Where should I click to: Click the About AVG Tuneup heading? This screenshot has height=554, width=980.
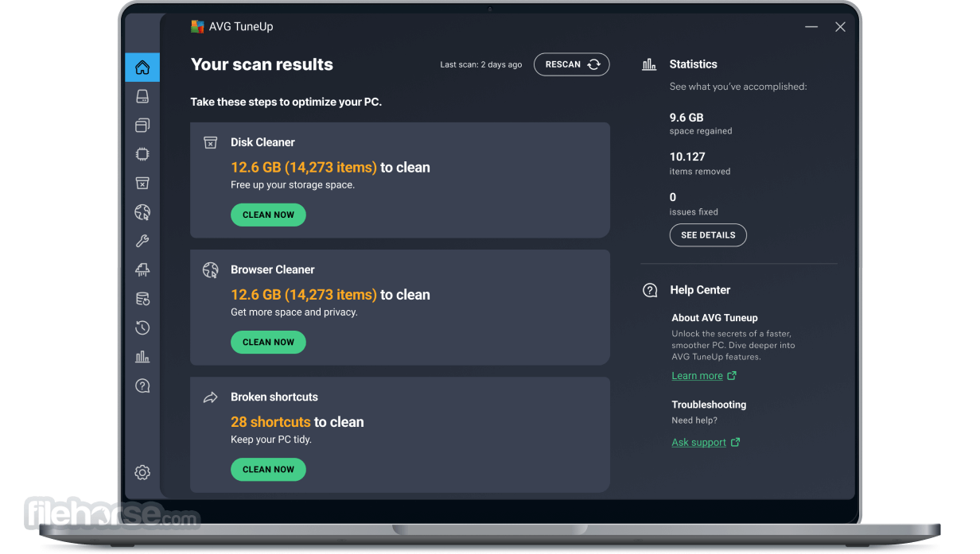(714, 318)
